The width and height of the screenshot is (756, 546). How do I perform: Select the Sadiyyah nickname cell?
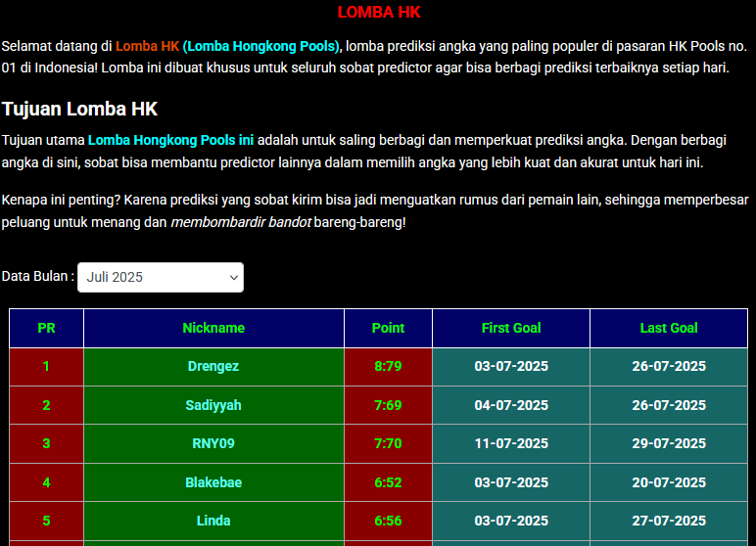213,405
